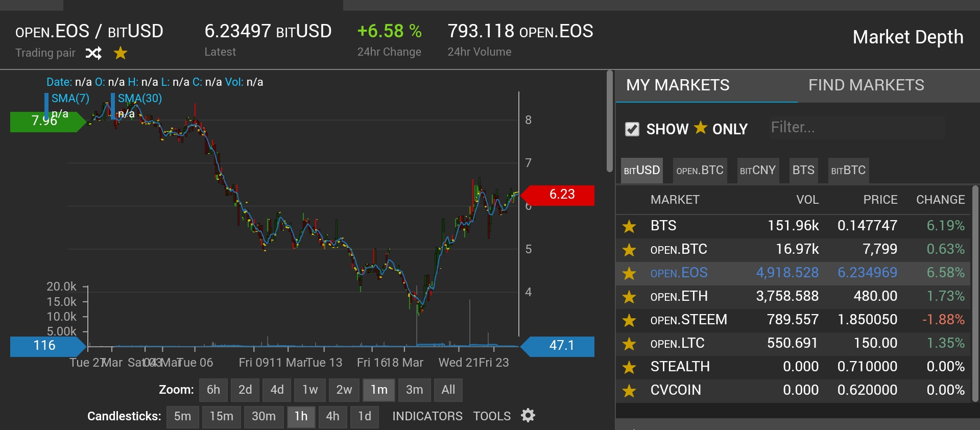Set chart zoom to 2w
This screenshot has width=980, height=430.
click(x=344, y=390)
